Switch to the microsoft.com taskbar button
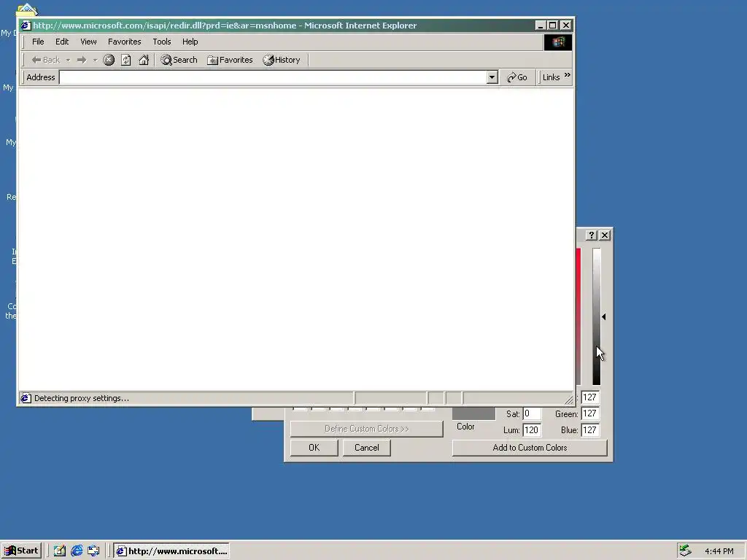The image size is (747, 560). [171, 551]
